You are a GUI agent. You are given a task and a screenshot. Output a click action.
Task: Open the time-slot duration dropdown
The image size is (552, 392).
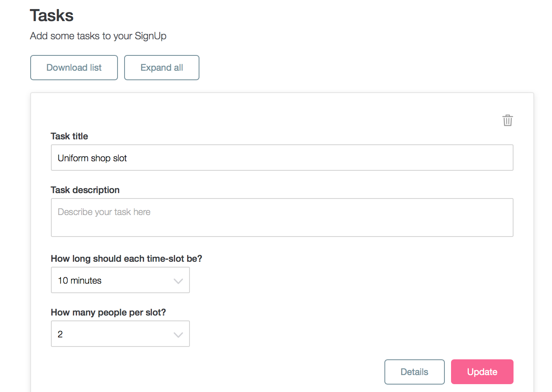click(x=120, y=280)
